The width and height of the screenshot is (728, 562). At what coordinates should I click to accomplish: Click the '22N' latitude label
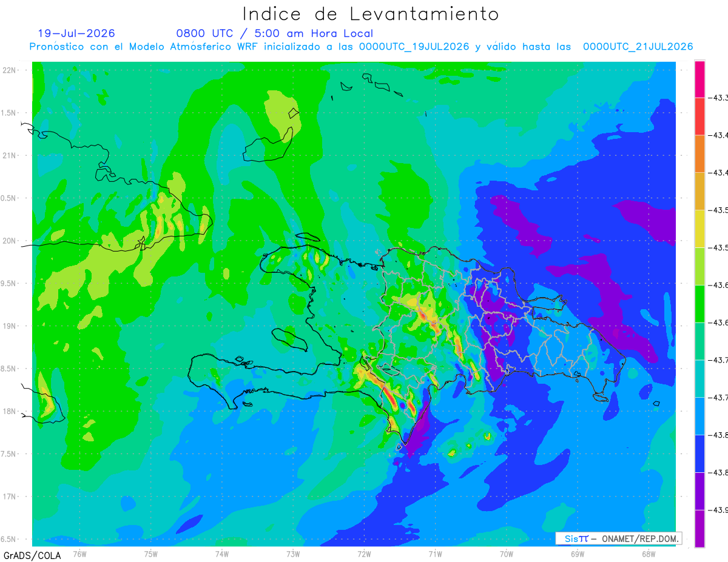click(x=10, y=70)
